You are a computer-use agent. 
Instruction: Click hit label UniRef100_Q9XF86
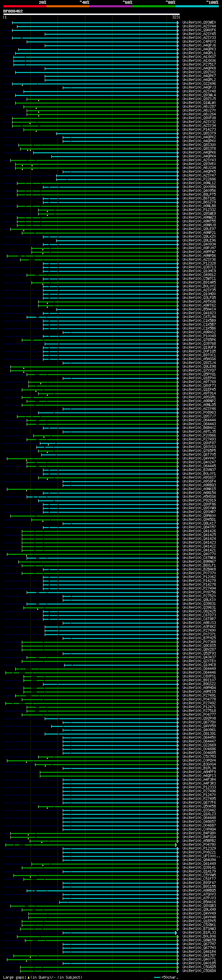pos(199,504)
